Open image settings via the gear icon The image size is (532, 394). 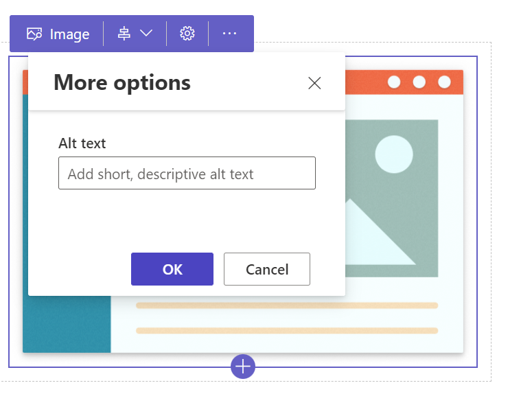pos(187,34)
